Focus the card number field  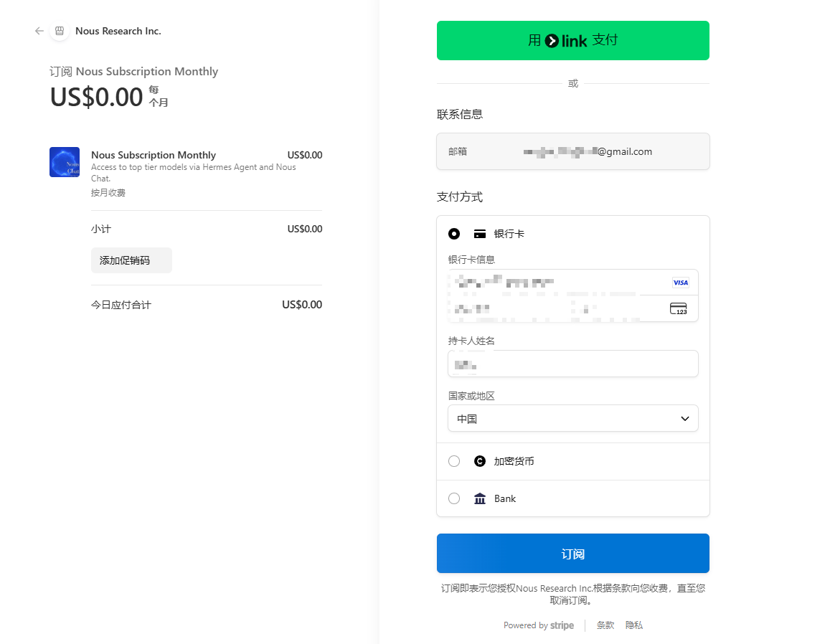[572, 283]
